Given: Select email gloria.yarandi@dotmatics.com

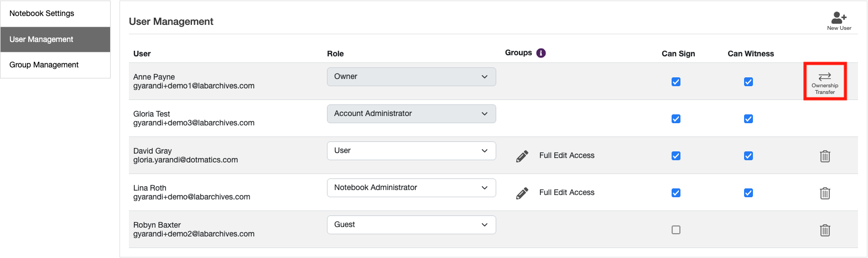Looking at the screenshot, I should click(x=185, y=160).
